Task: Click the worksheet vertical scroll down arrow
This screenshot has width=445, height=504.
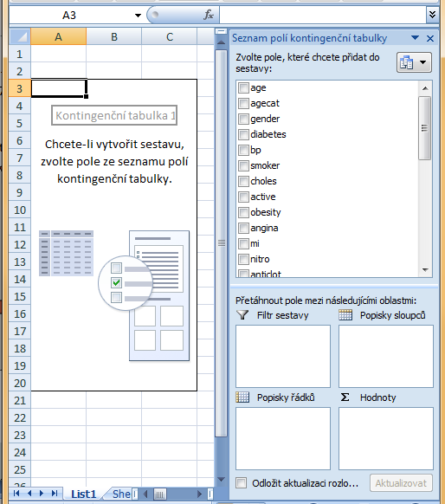Action: (221, 479)
